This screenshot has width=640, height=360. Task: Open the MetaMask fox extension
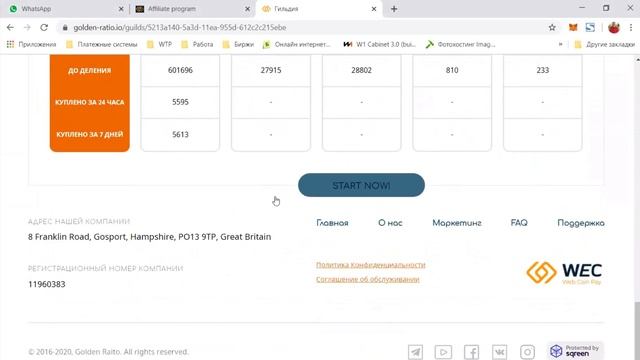tap(573, 27)
